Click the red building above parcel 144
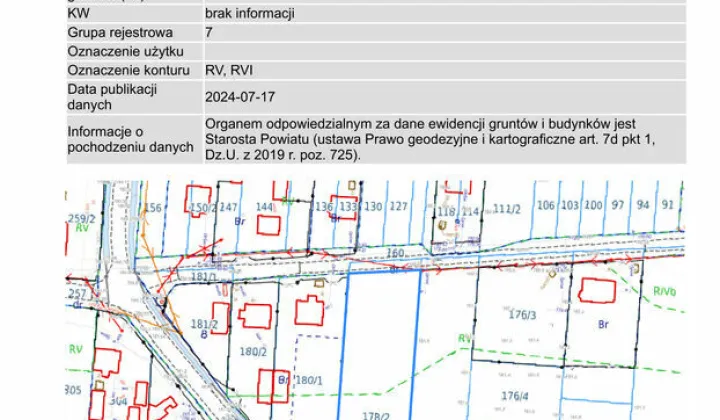 click(268, 224)
